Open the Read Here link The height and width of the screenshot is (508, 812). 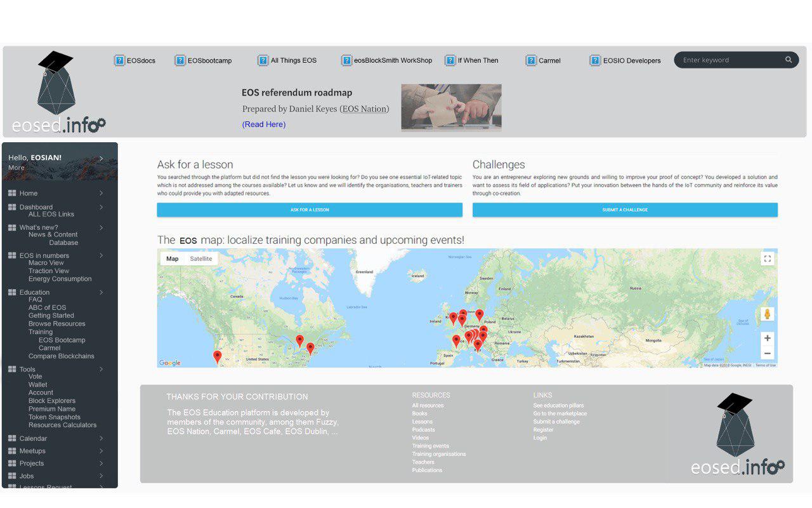(264, 124)
